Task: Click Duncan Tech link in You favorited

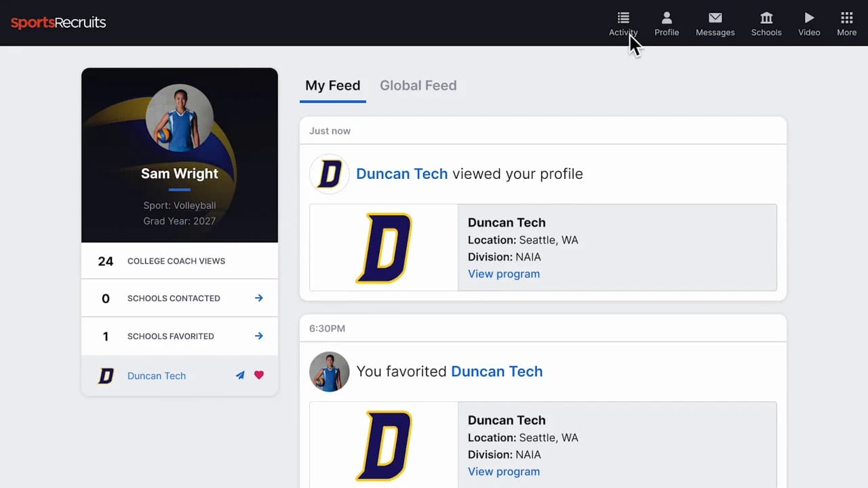Action: coord(497,371)
